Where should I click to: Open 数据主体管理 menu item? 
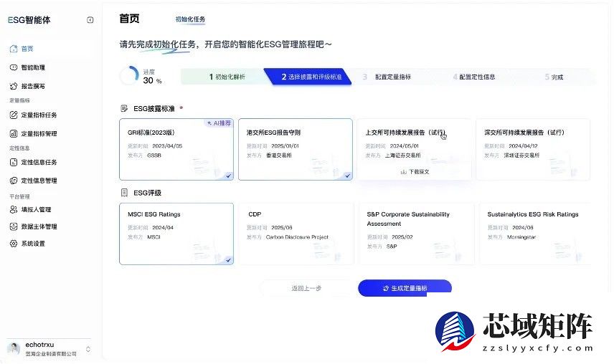[39, 226]
